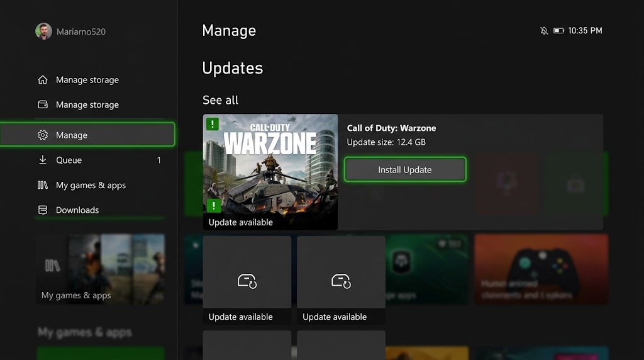The image size is (644, 360).
Task: Open the Call of Duty Warzone cover art
Action: click(270, 172)
